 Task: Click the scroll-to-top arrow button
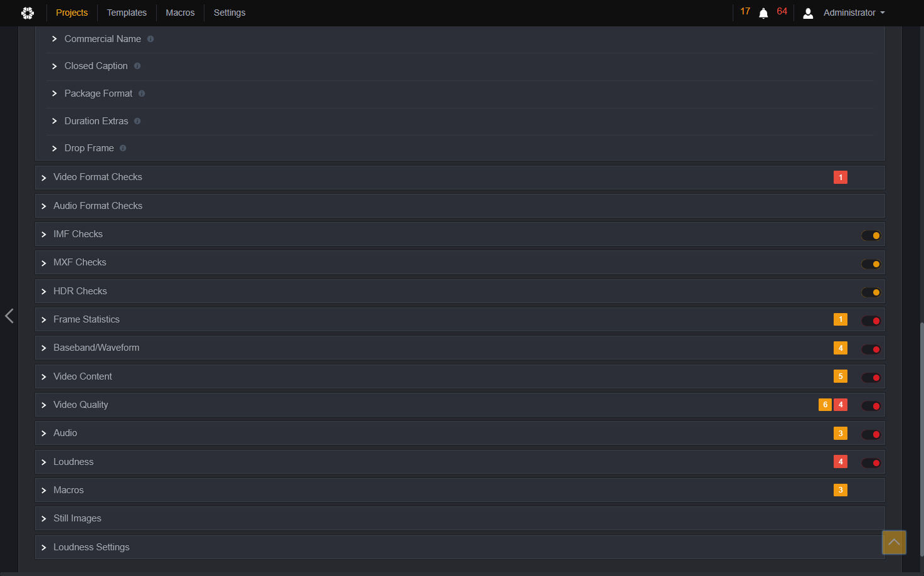[x=894, y=542]
